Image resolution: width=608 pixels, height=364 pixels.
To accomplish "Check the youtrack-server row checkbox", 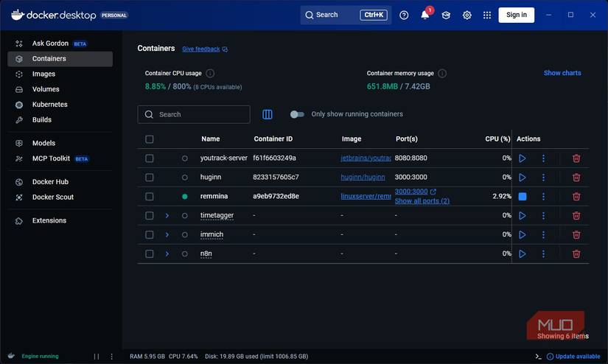I will (x=150, y=158).
